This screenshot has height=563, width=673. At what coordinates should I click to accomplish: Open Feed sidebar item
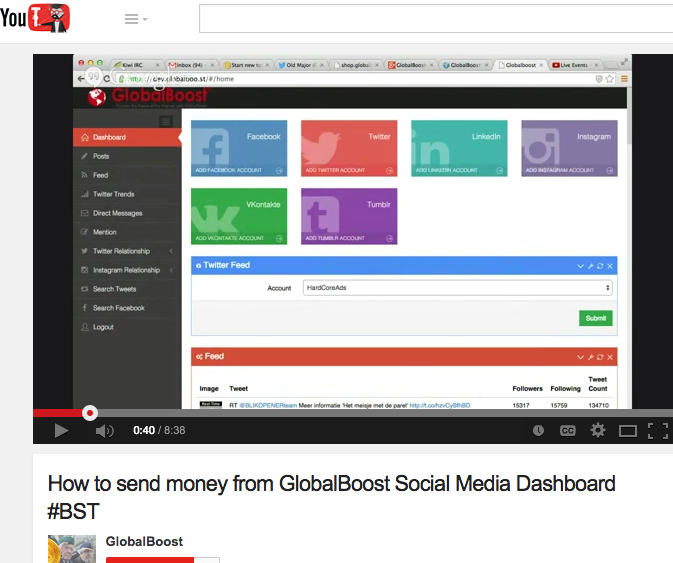click(x=127, y=175)
